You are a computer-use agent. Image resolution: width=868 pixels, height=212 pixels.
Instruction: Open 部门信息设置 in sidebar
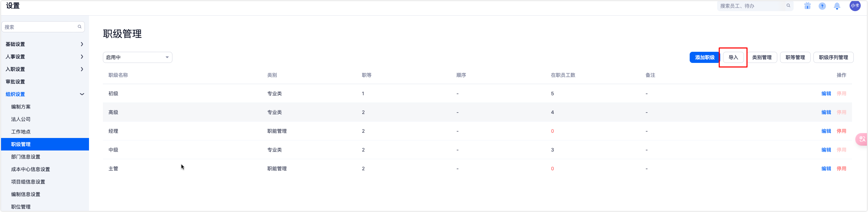[x=26, y=157]
